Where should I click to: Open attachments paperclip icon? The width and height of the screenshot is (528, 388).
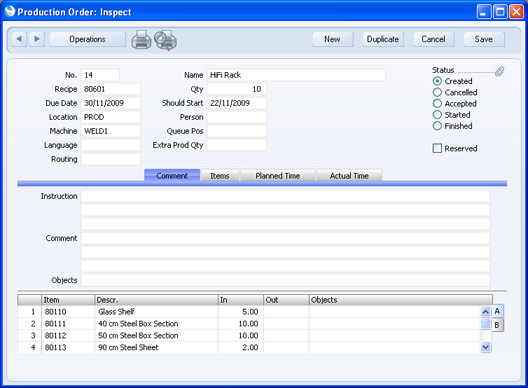(x=500, y=71)
